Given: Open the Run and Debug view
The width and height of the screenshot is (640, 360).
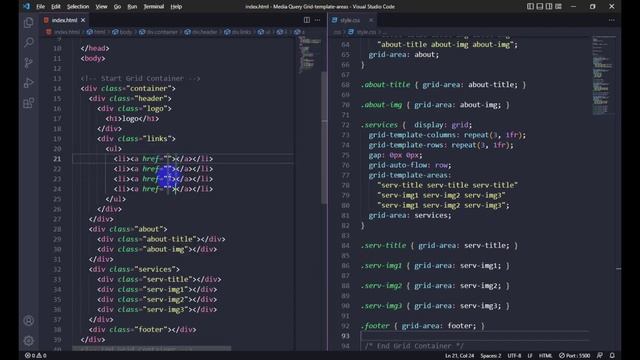Looking at the screenshot, I should tap(29, 82).
